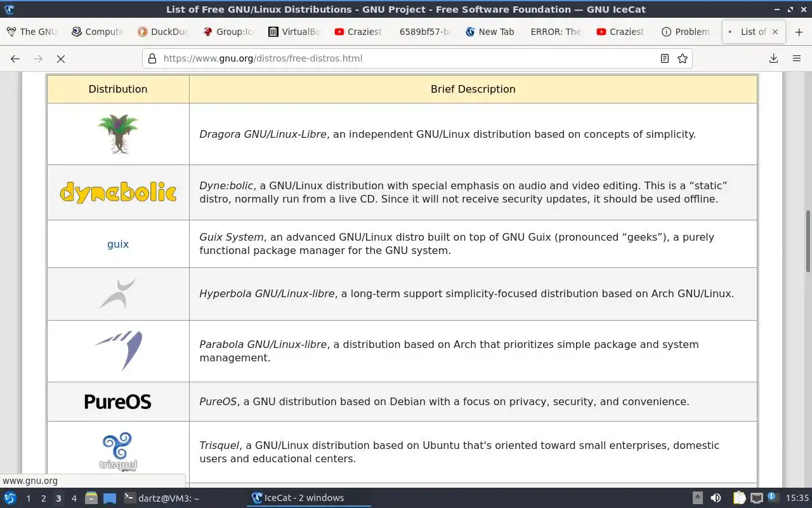Open the Trisquel logo

click(x=118, y=452)
